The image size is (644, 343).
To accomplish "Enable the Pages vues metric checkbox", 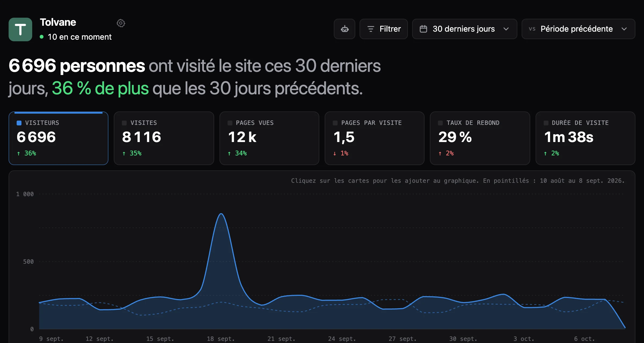I will pyautogui.click(x=230, y=123).
